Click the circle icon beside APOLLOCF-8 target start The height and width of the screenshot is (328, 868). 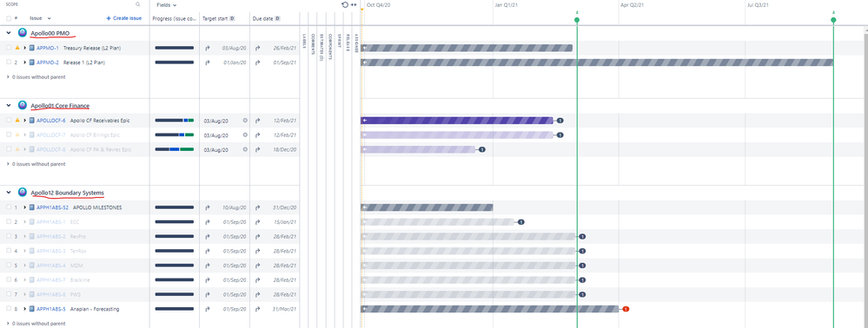coord(245,149)
